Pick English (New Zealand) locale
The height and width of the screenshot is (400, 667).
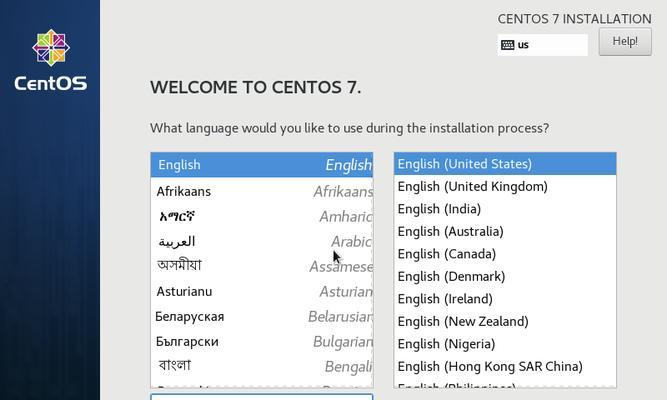tap(505, 322)
